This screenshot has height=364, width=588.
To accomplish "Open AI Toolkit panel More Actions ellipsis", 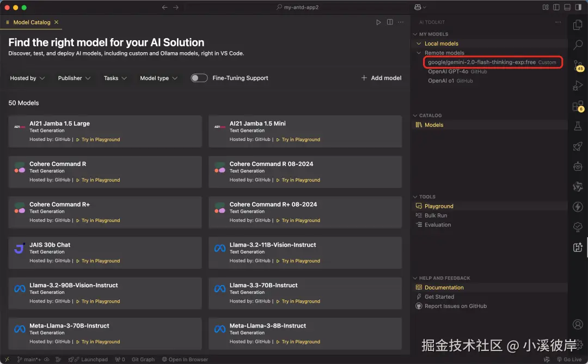I will [x=558, y=22].
